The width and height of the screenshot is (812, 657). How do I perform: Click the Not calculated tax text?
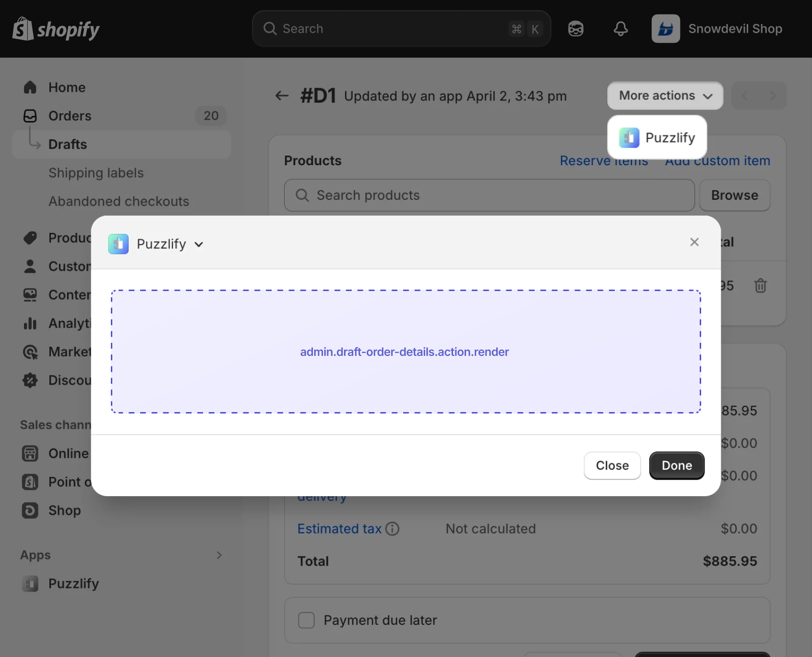(x=490, y=529)
